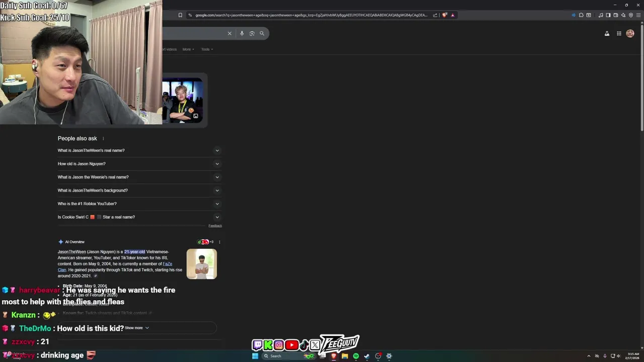The image size is (644, 362).
Task: Expand 'Who is the #1 Roblox YouTuber?'
Action: (139, 204)
